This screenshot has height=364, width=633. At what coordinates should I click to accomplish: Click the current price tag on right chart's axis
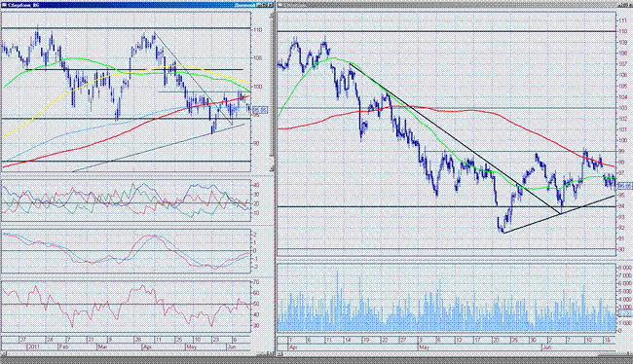click(x=625, y=186)
